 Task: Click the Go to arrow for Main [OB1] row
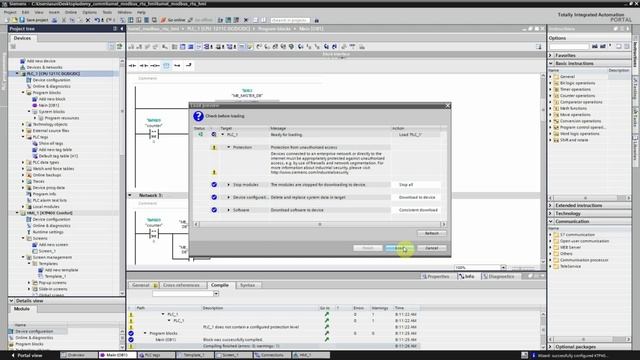(x=327, y=339)
